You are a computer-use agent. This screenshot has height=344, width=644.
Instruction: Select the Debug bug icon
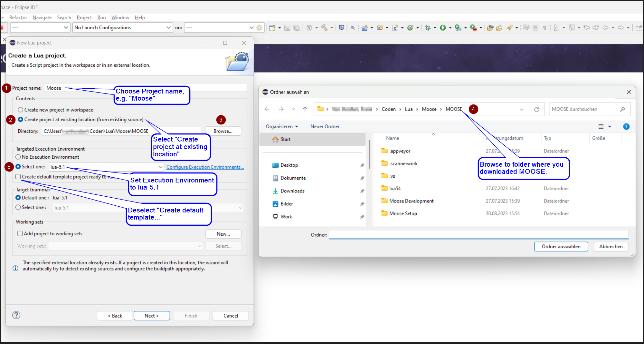click(x=428, y=28)
